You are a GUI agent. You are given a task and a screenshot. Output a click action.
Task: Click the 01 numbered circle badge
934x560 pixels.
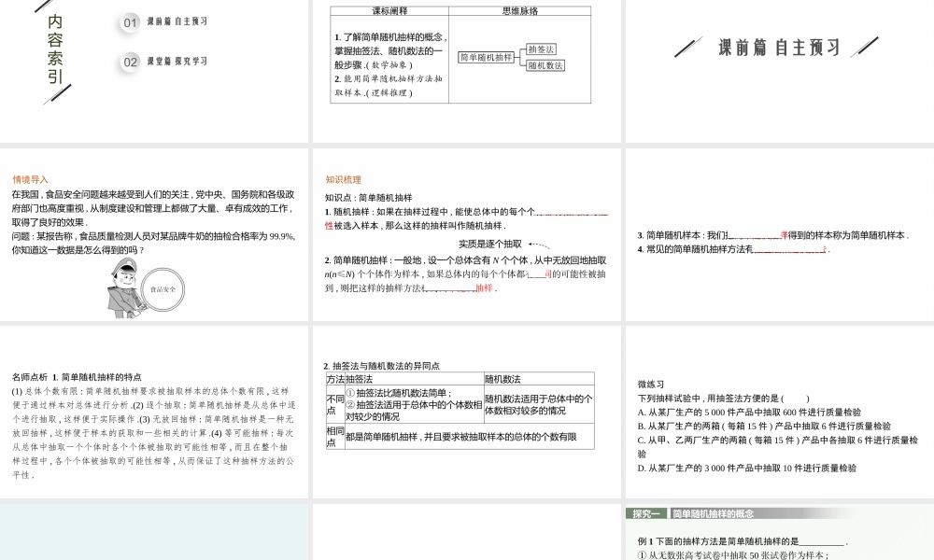(129, 23)
